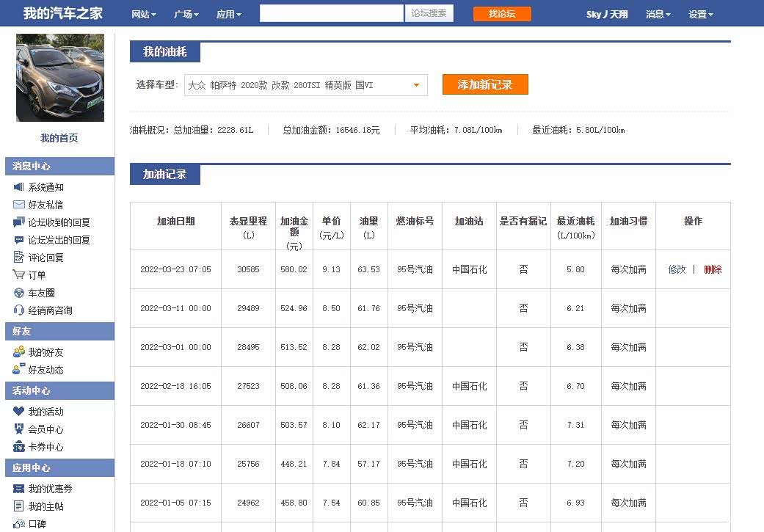Click the system notification speaker icon
This screenshot has width=764, height=532.
19,187
